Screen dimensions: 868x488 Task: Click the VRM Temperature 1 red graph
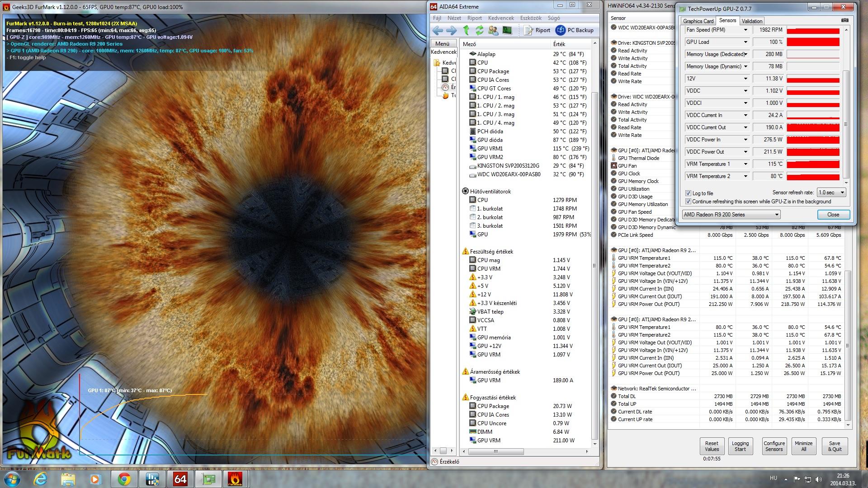coord(813,164)
